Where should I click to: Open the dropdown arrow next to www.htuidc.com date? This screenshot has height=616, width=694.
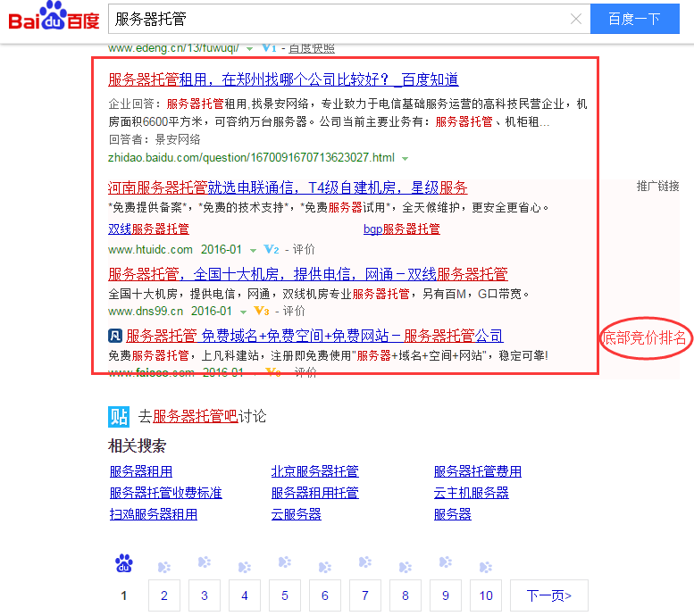253,250
